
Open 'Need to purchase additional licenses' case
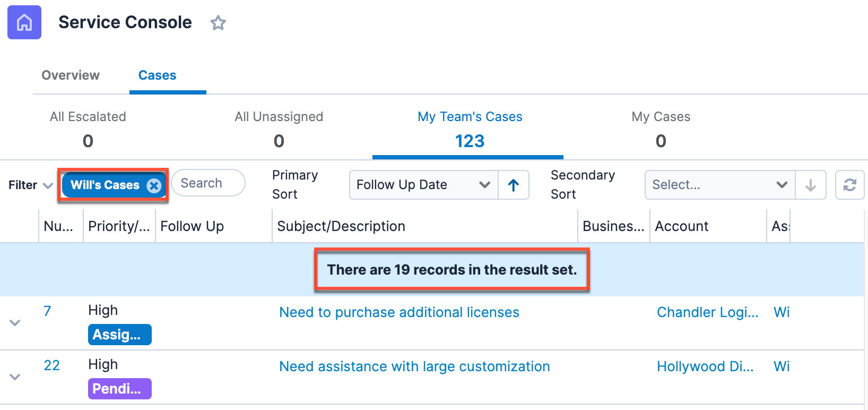click(x=399, y=312)
